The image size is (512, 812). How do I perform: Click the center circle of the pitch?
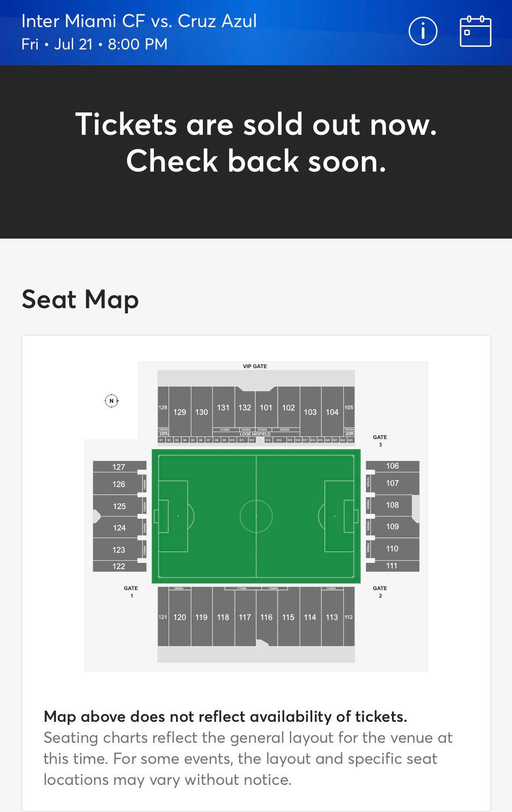pyautogui.click(x=256, y=516)
